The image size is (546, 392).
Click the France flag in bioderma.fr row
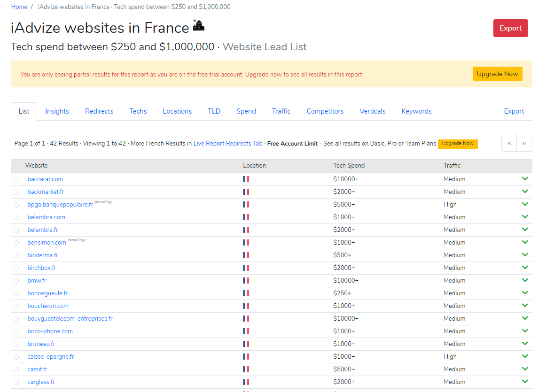click(246, 255)
